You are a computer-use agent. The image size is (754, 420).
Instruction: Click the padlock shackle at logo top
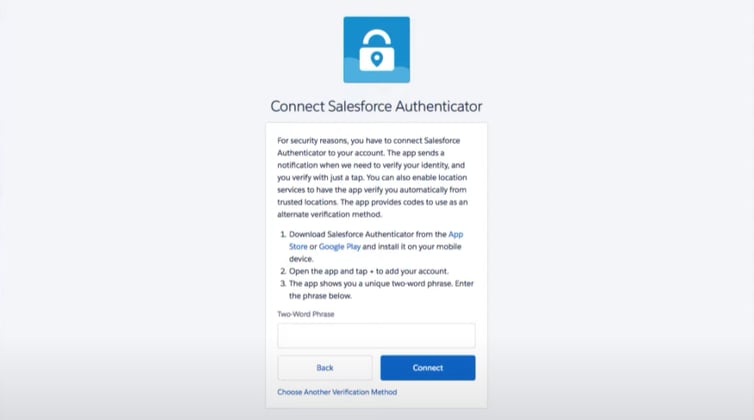(376, 38)
